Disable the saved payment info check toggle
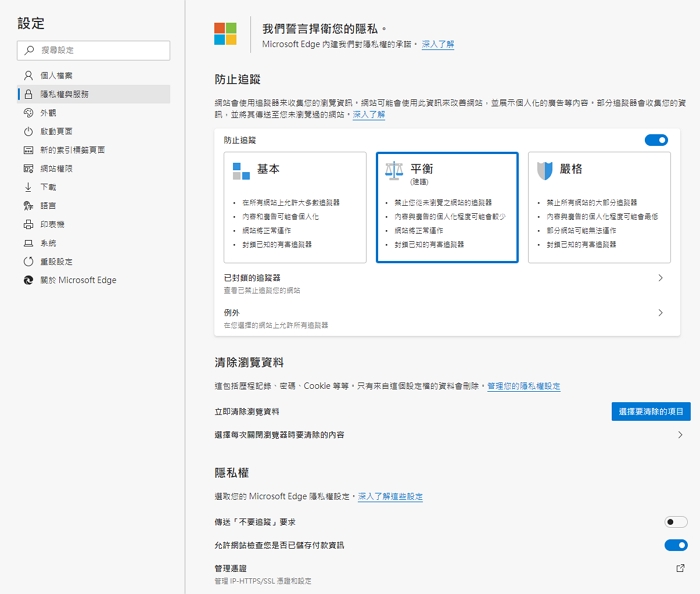This screenshot has height=594, width=700. click(x=676, y=545)
